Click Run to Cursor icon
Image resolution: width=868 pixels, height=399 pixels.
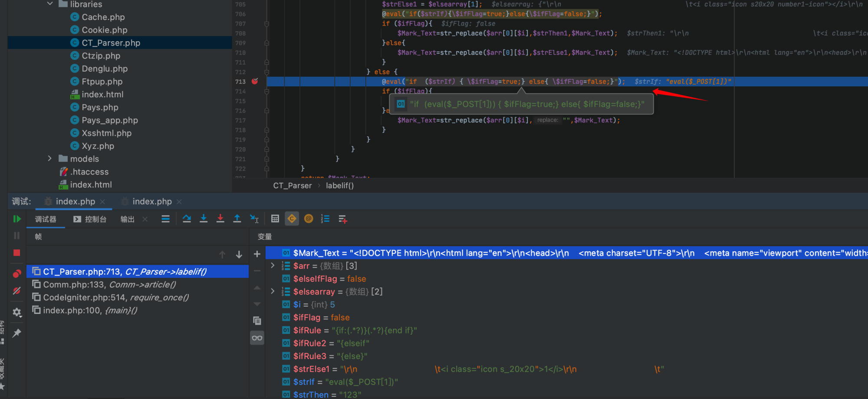pyautogui.click(x=254, y=219)
